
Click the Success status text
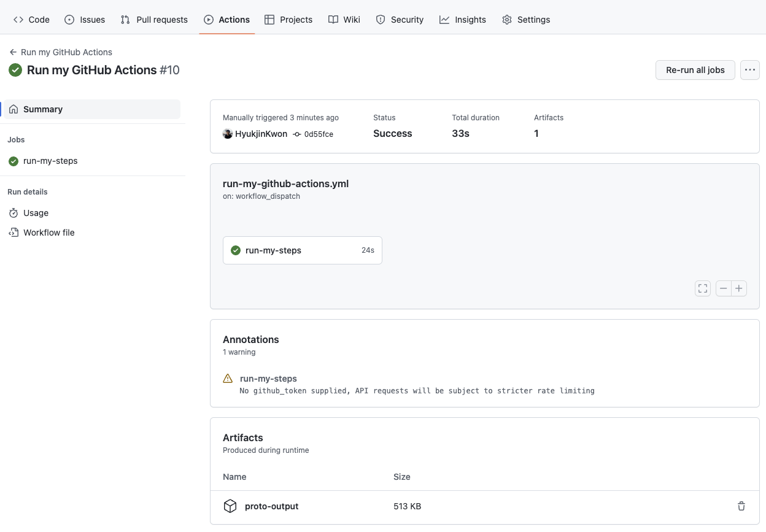(393, 134)
